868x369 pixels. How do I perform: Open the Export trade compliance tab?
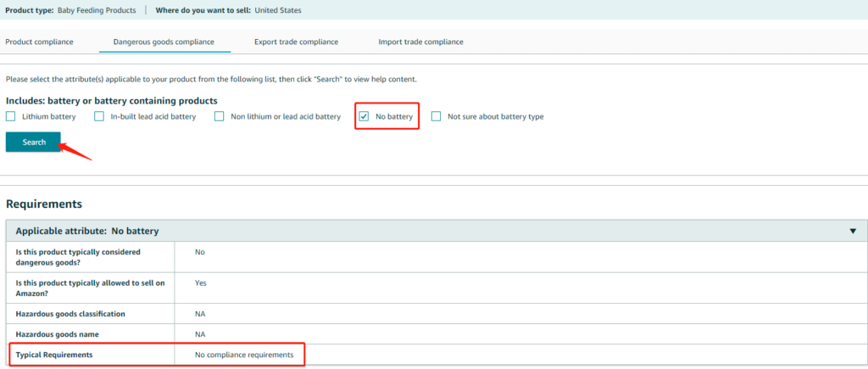296,42
